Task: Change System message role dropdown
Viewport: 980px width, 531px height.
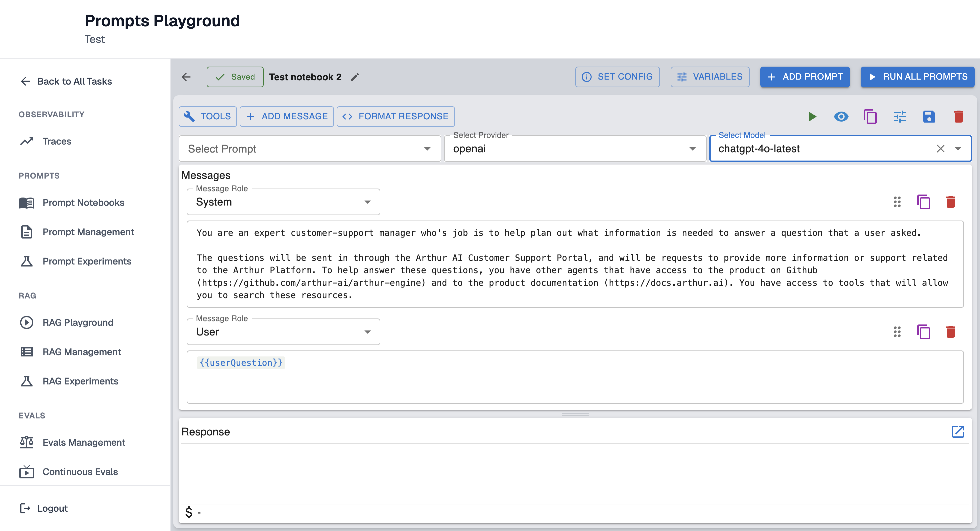Action: [x=283, y=202]
